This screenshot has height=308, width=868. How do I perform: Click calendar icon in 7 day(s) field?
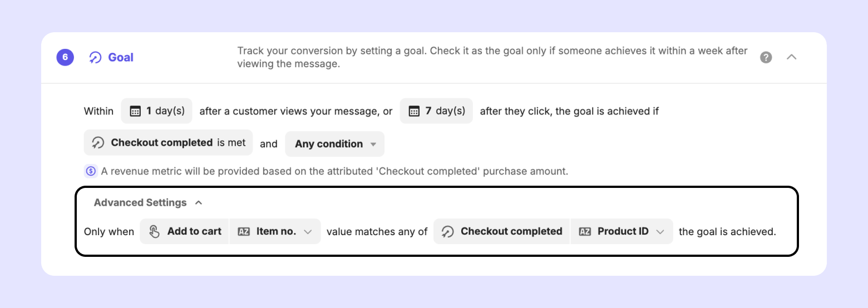point(414,111)
